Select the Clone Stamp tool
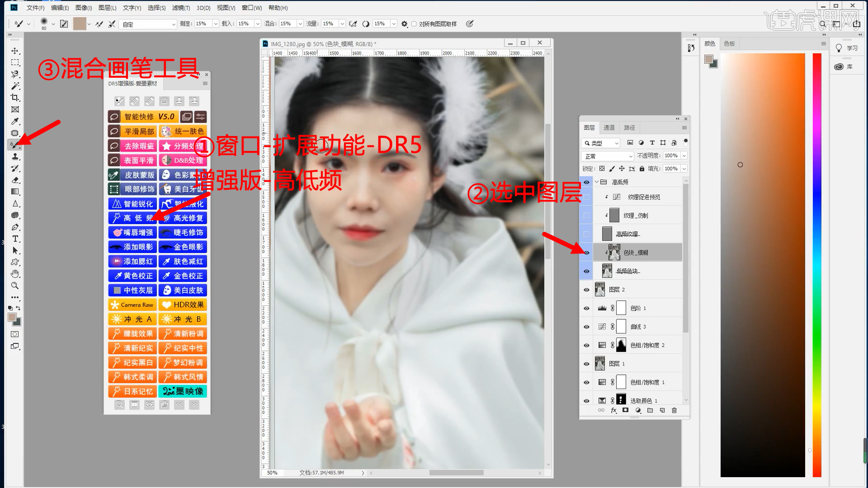This screenshot has height=488, width=868. (15, 156)
